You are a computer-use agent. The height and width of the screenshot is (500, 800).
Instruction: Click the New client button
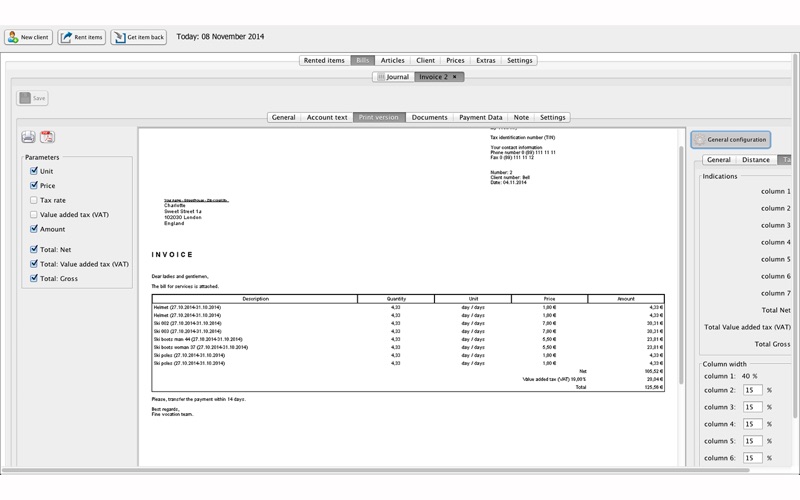coord(29,37)
